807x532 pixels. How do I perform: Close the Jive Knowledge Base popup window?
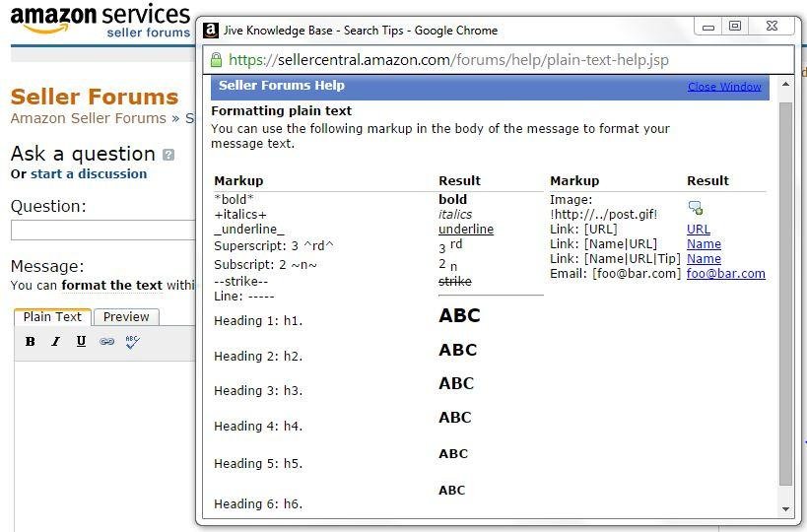click(772, 27)
